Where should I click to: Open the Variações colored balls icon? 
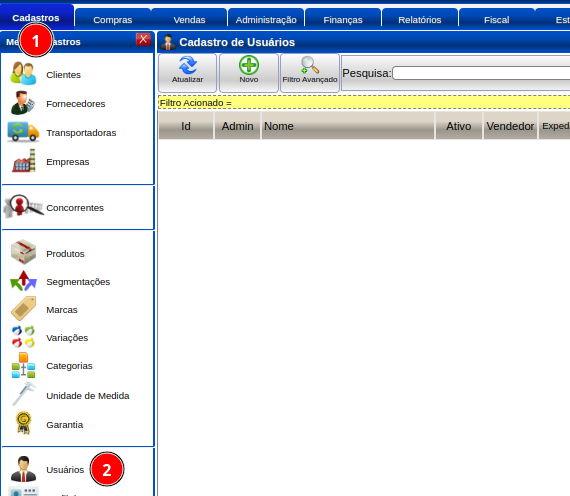coord(23,336)
